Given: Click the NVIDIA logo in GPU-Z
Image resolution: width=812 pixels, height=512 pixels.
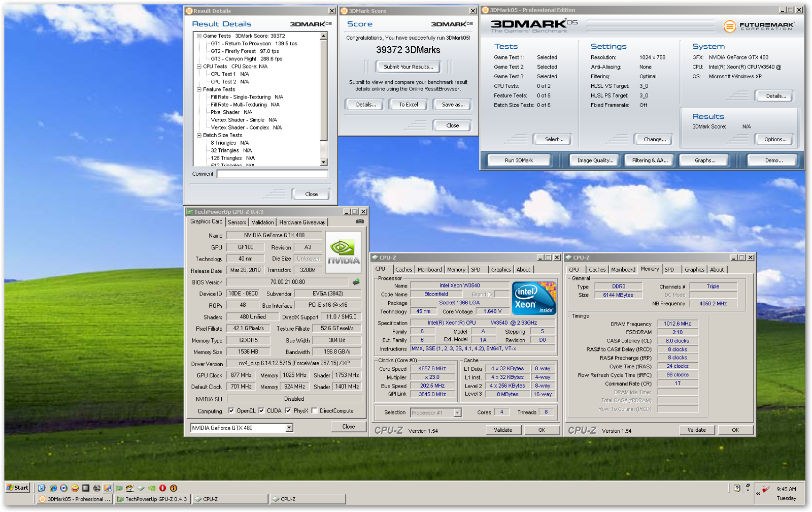Looking at the screenshot, I should tap(343, 252).
